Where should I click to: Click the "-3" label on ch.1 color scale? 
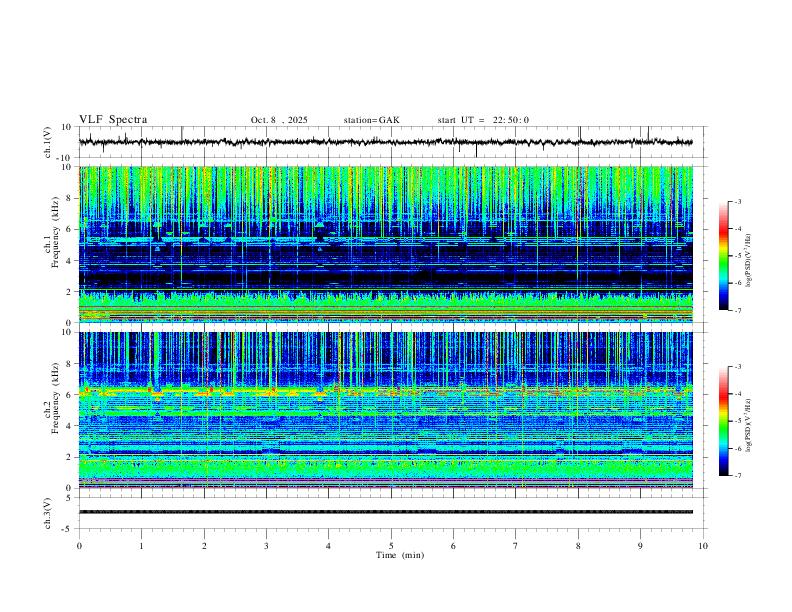[737, 201]
